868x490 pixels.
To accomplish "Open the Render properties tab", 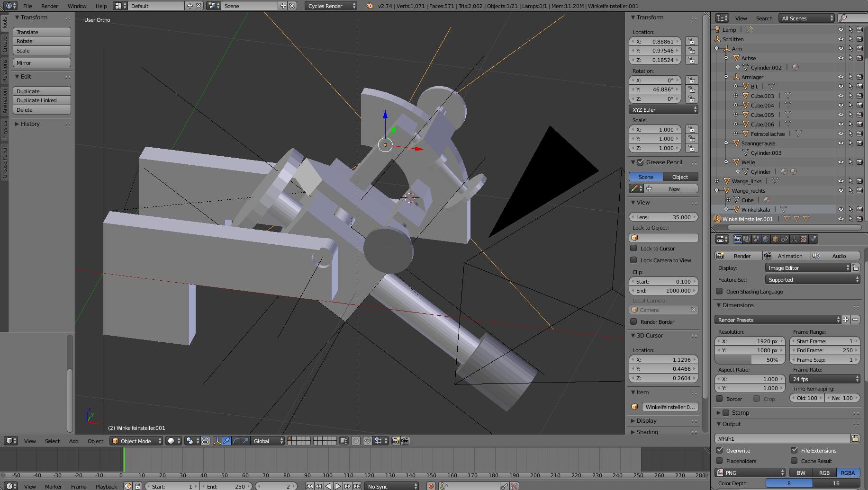I will (x=737, y=239).
